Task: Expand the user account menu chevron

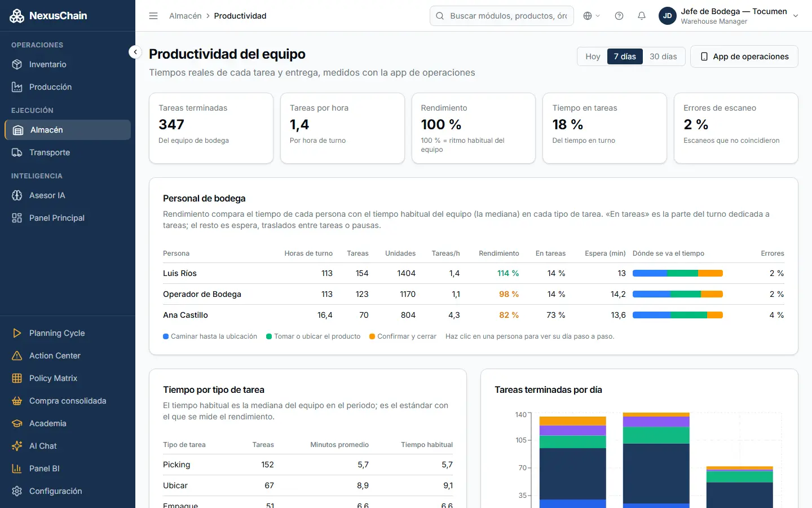Action: click(x=796, y=16)
